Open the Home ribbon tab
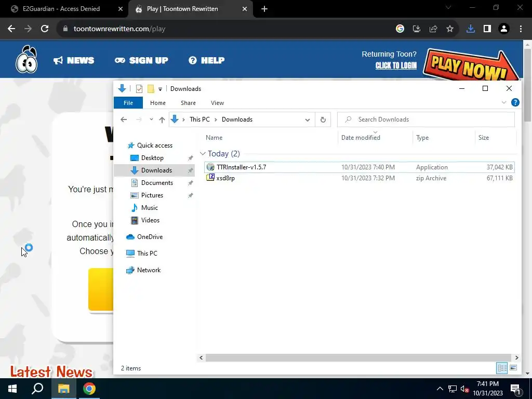The height and width of the screenshot is (399, 532). [158, 103]
